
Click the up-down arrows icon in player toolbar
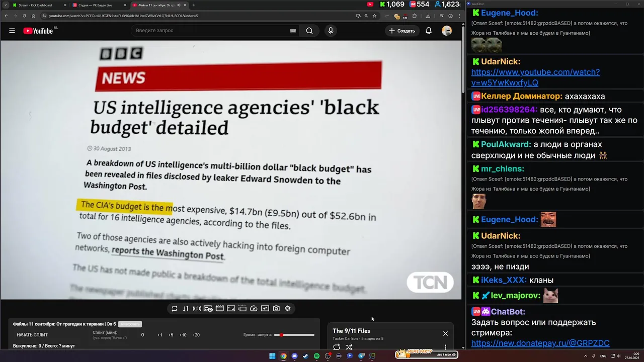186,309
